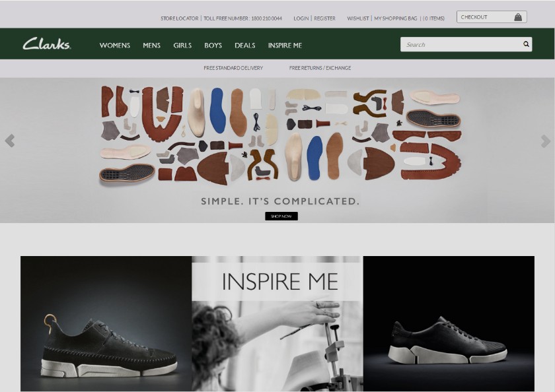
Task: Click the Free Standard Delivery text
Action: tap(233, 68)
